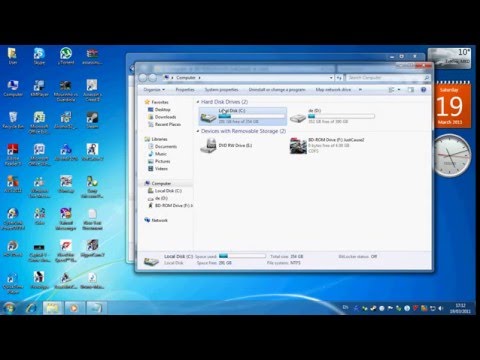Image resolution: width=480 pixels, height=360 pixels.
Task: Open Pictures library in the sidebar
Action: pyautogui.click(x=159, y=161)
